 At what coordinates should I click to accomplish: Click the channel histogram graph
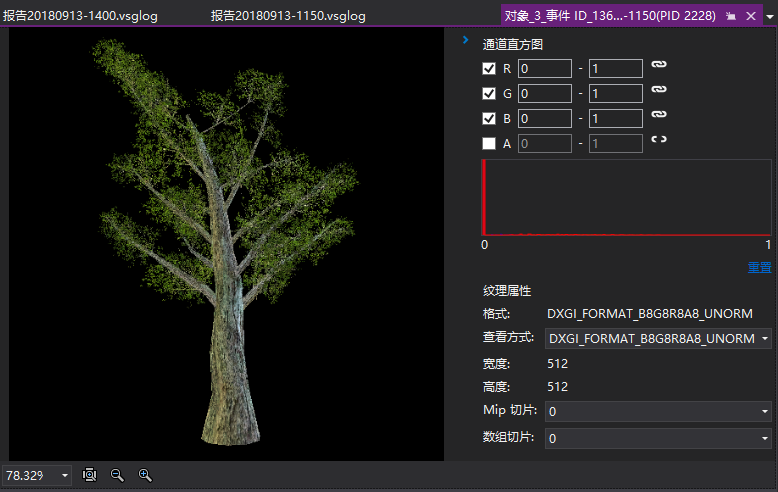pyautogui.click(x=626, y=197)
